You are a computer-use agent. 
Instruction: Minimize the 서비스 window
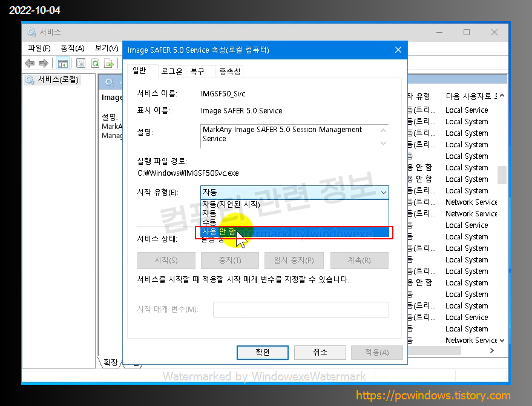439,32
